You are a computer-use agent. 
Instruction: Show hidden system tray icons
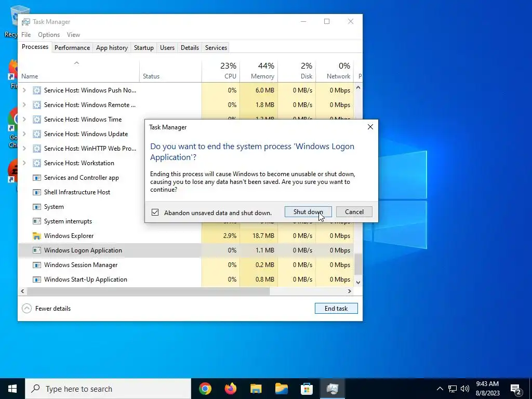click(440, 389)
